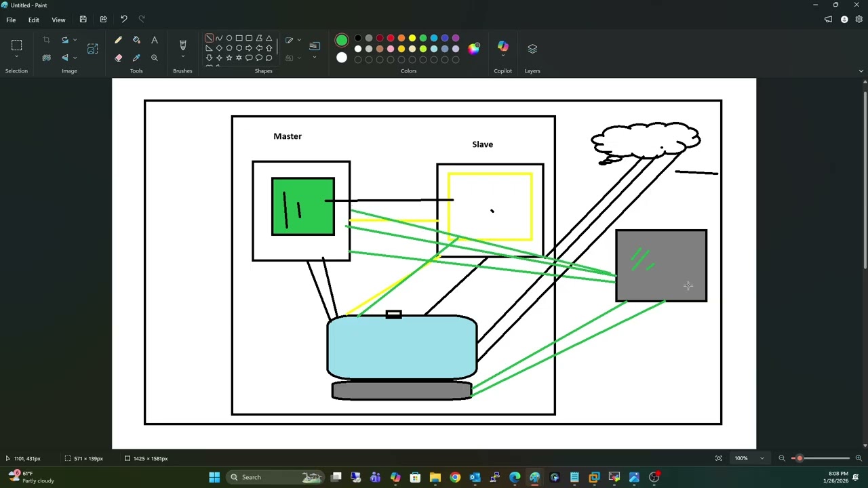The height and width of the screenshot is (488, 868).
Task: Open the Edit colors wheel
Action: [x=473, y=48]
